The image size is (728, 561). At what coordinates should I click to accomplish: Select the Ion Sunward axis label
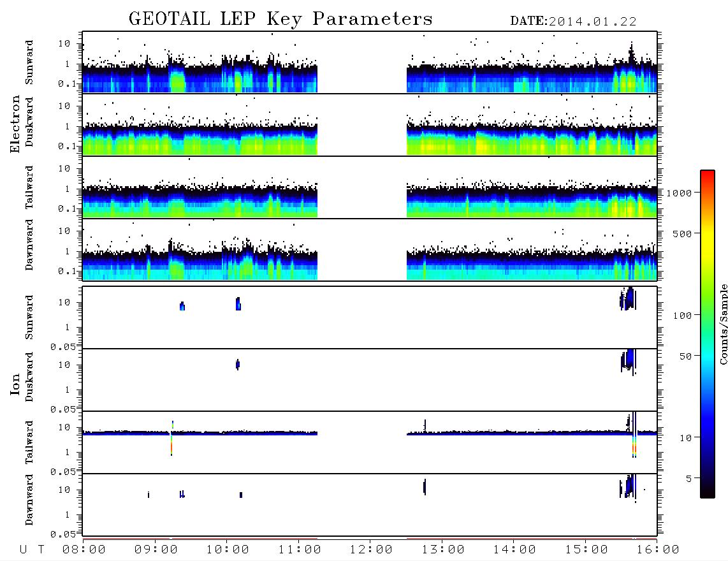click(x=29, y=317)
